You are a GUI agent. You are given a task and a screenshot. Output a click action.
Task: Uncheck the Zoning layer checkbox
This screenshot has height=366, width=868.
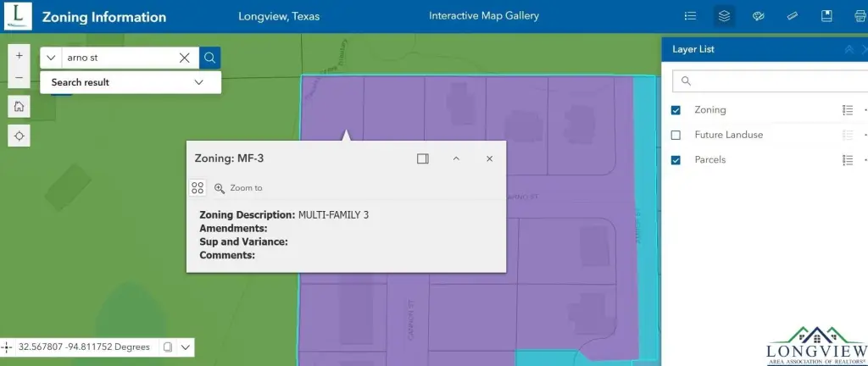676,110
